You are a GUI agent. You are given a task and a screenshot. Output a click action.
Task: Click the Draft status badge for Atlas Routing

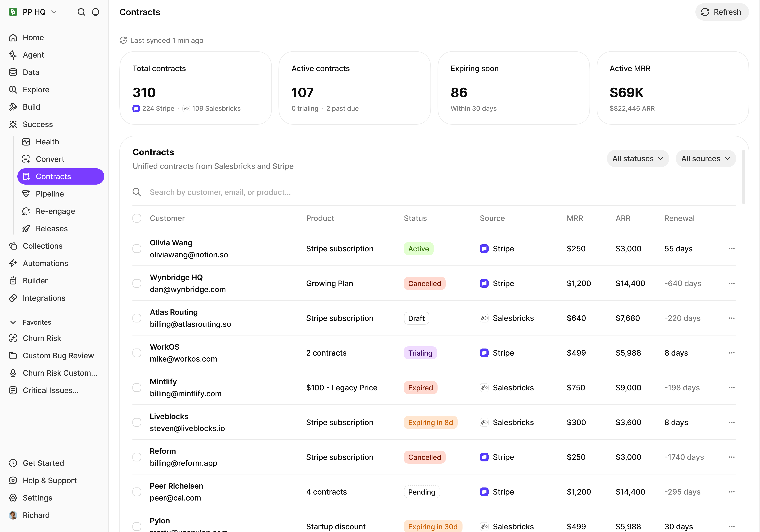point(416,318)
